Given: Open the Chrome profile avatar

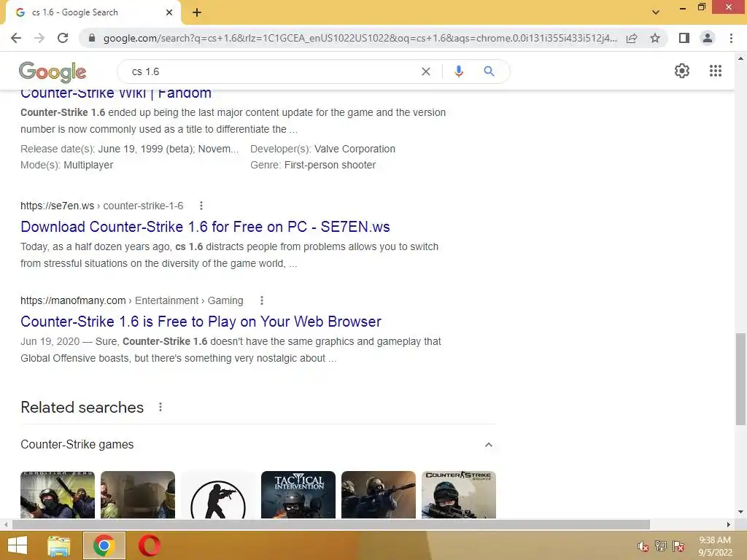Looking at the screenshot, I should pyautogui.click(x=708, y=38).
